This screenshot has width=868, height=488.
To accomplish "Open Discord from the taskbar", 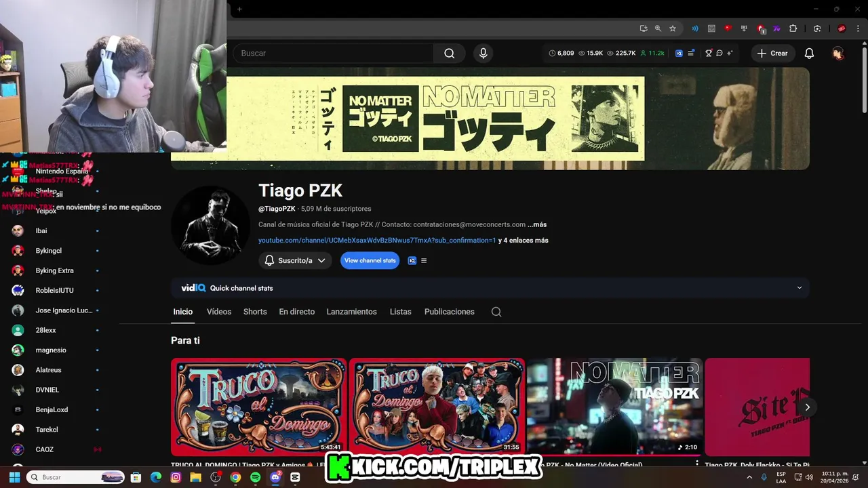I will [x=275, y=477].
